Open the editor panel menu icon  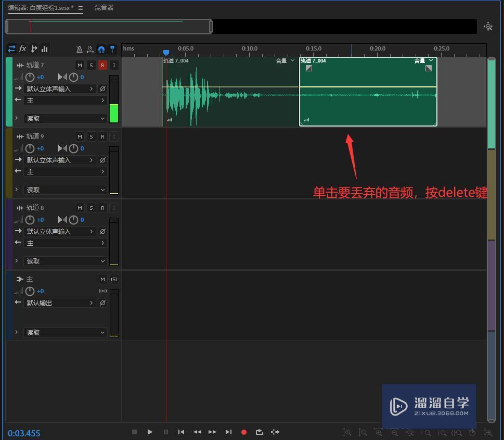coord(80,8)
